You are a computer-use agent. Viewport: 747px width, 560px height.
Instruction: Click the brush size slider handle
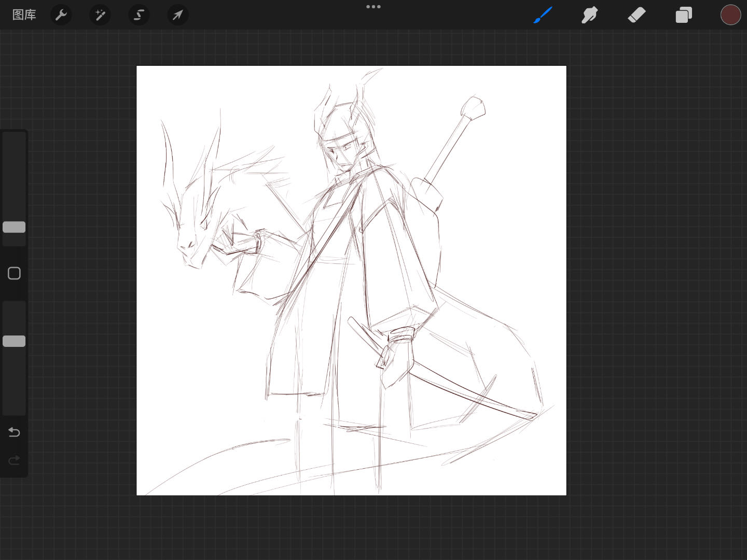14,227
